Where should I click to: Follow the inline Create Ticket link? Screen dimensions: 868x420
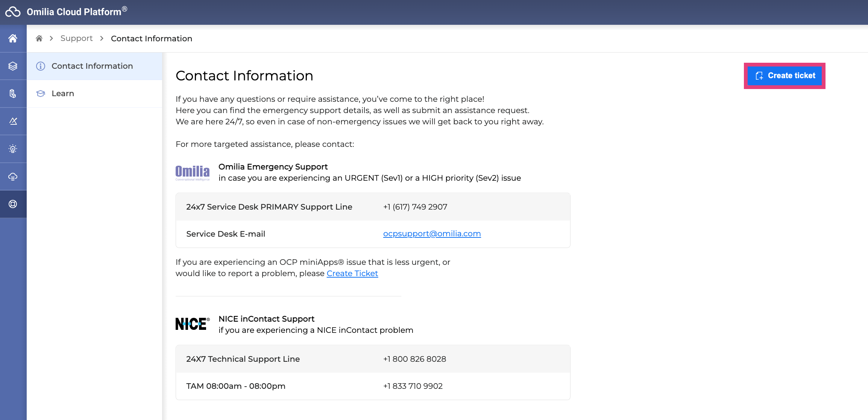(352, 273)
